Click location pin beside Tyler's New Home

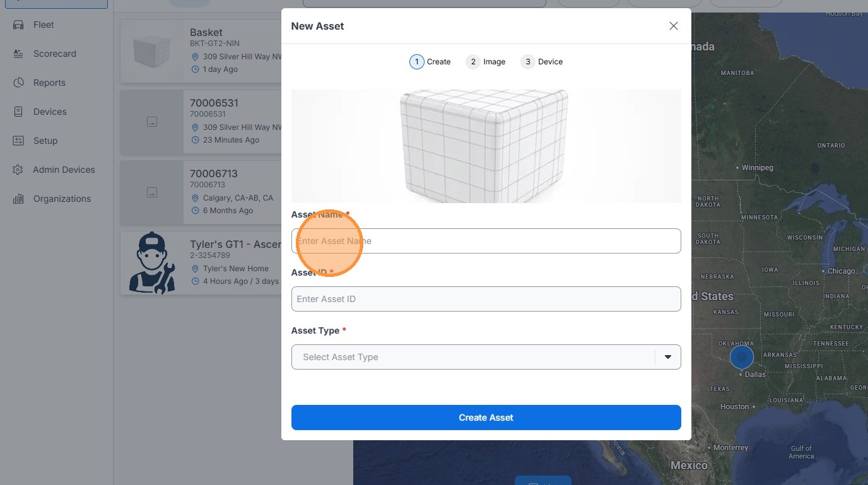[x=195, y=269]
